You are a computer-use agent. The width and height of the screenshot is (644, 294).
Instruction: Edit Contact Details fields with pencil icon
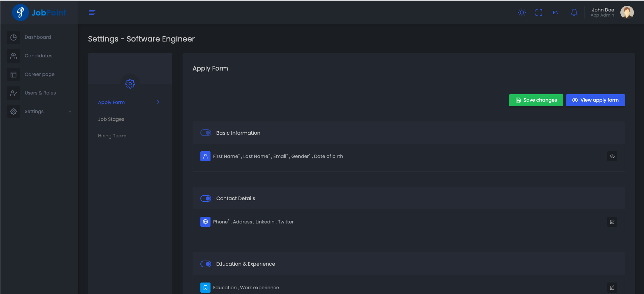[612, 222]
